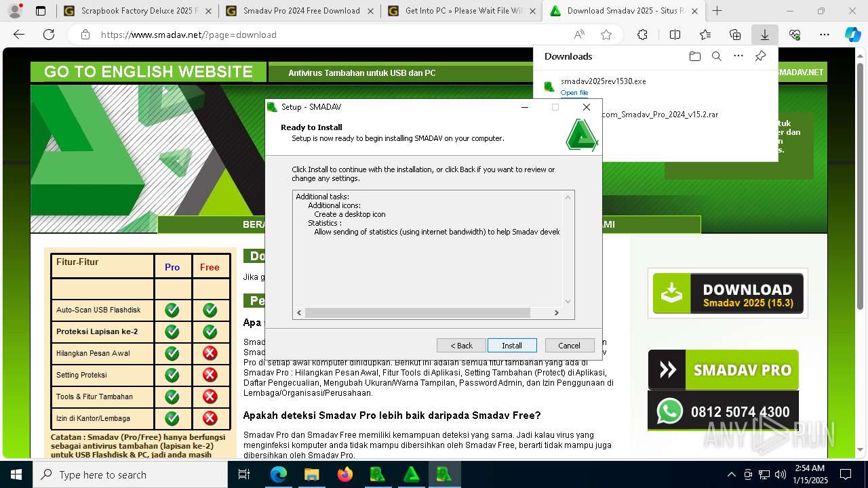Click the Edge browser back arrow
This screenshot has height=488, width=868.
(19, 35)
